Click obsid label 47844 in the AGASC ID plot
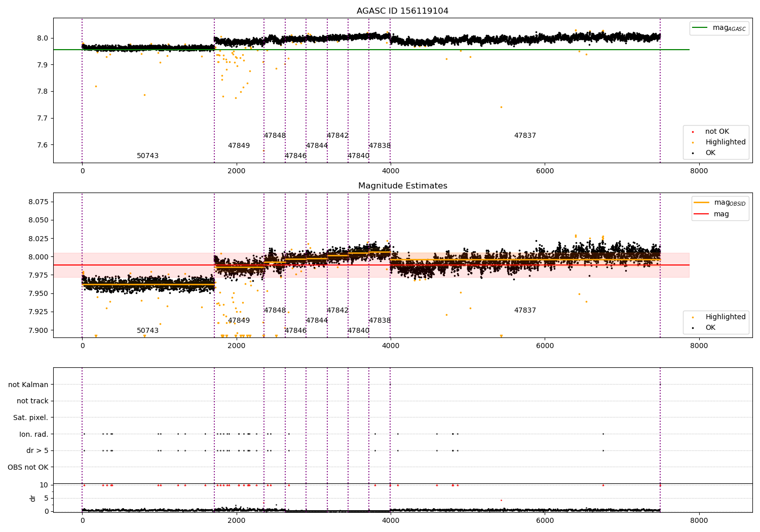The height and width of the screenshot is (532, 760). click(x=317, y=146)
